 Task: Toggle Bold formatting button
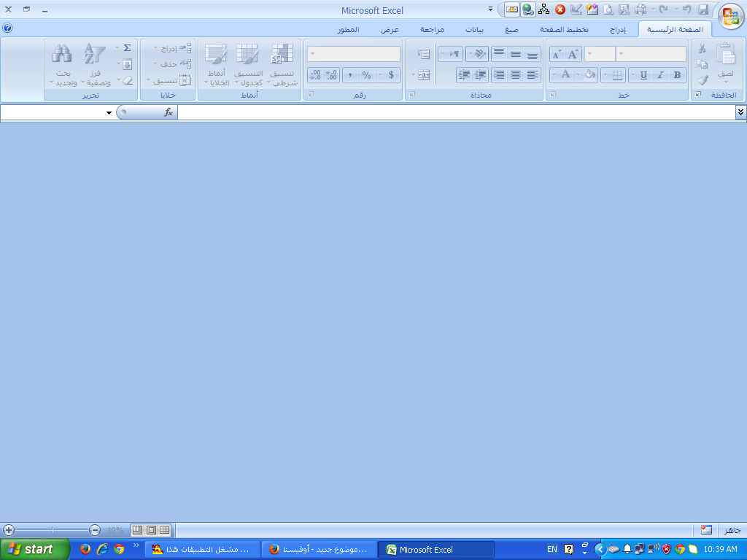click(x=678, y=75)
